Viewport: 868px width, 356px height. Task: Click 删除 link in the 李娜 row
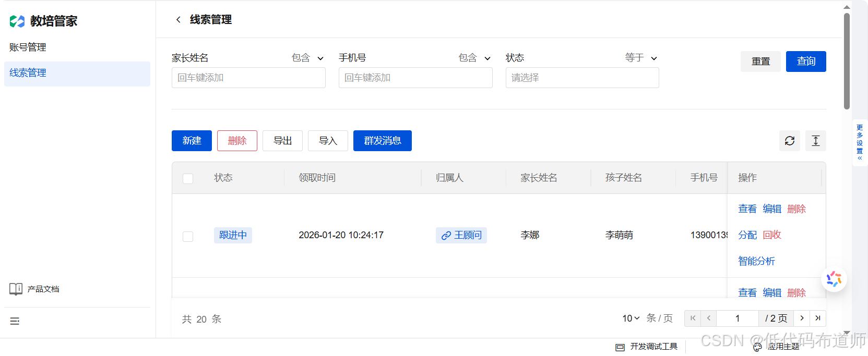pos(796,209)
